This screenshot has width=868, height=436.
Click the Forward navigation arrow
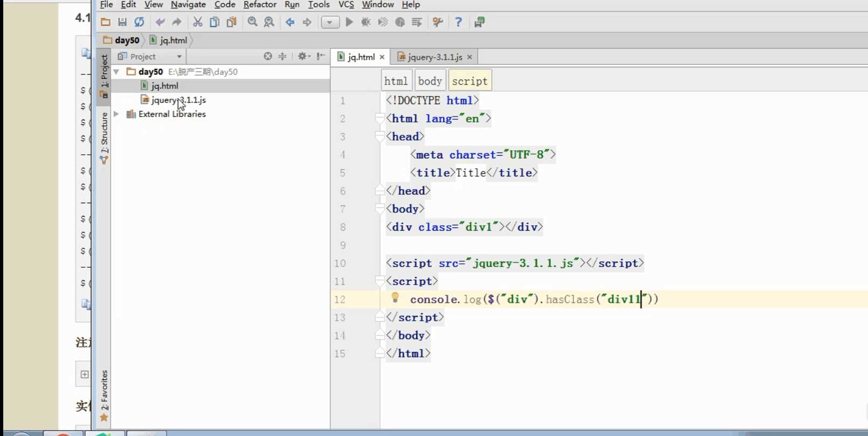tap(307, 22)
